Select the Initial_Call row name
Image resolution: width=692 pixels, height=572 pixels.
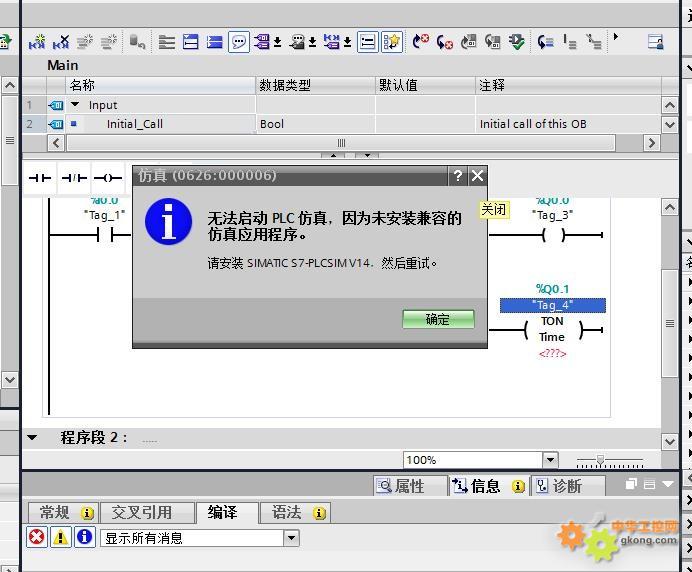coord(135,124)
